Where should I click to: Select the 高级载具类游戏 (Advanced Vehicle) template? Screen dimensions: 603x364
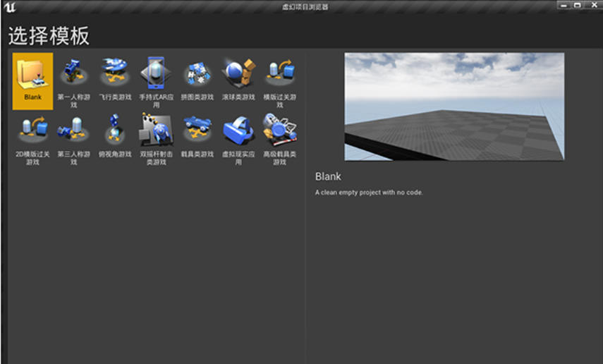[x=279, y=138]
